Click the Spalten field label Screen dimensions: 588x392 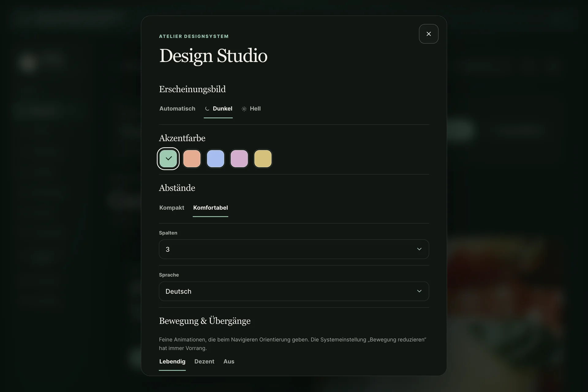(168, 233)
